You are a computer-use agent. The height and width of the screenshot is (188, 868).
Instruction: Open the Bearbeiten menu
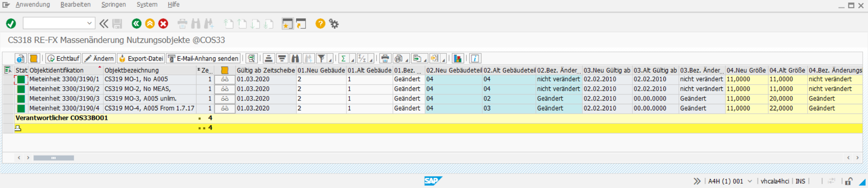[x=76, y=4]
